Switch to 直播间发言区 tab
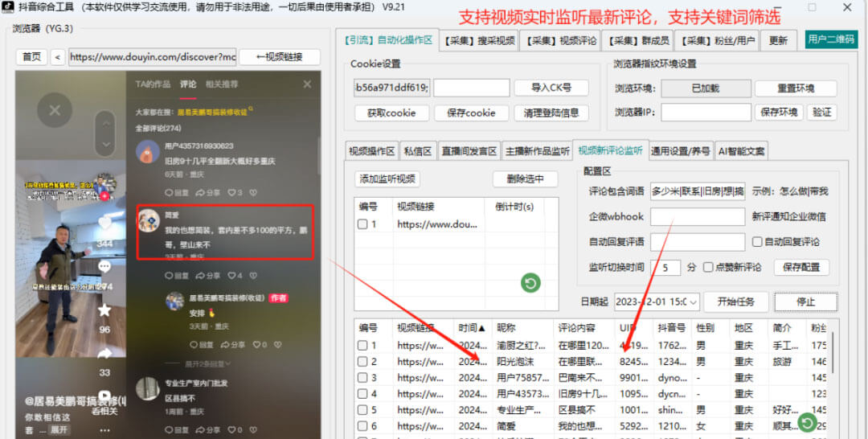The image size is (868, 439). 469,150
